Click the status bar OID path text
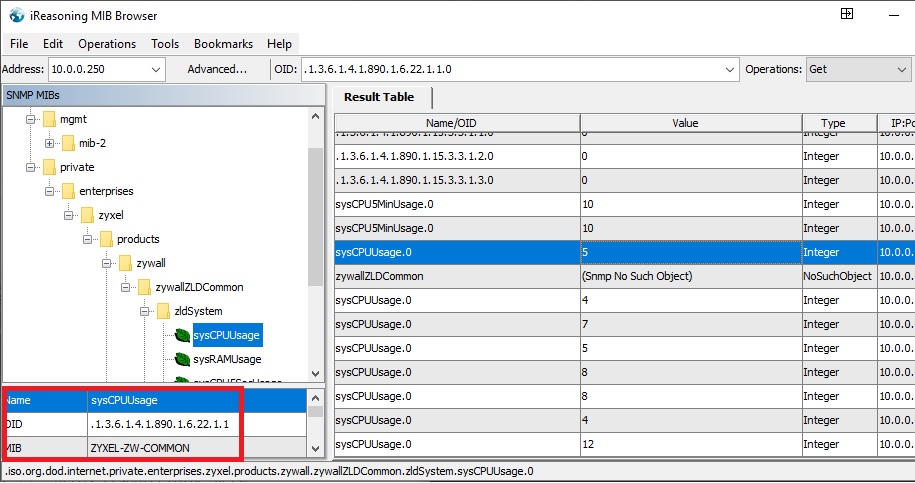This screenshot has width=915, height=483. point(269,471)
